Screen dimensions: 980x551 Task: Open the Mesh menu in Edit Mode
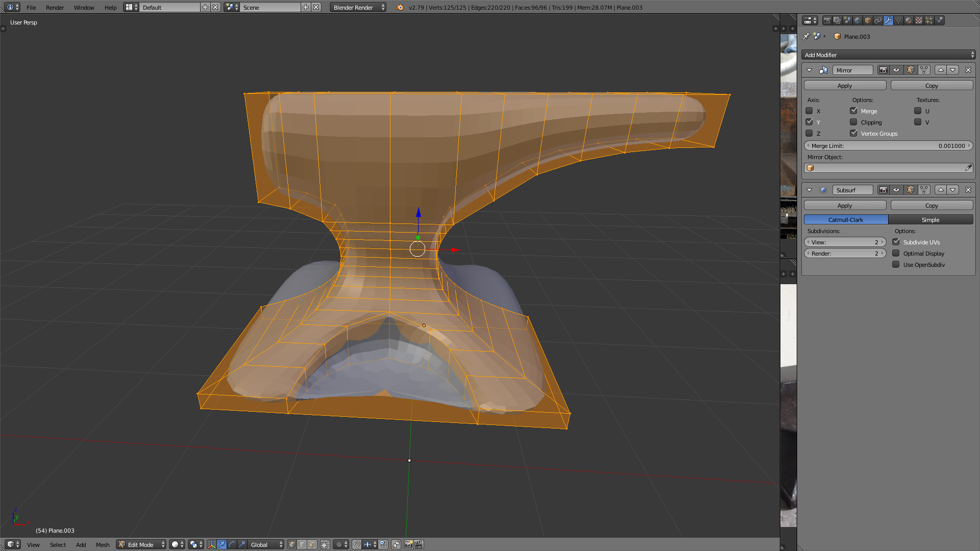(x=102, y=544)
